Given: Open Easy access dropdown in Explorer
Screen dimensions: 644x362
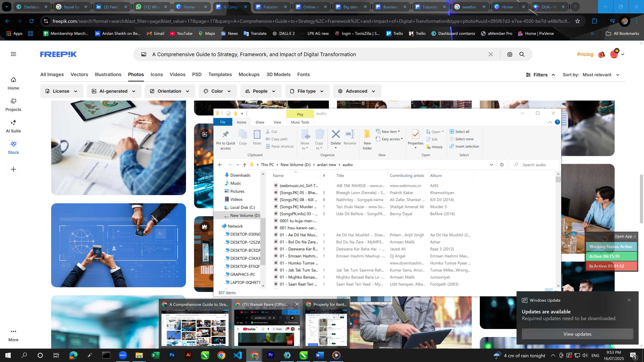Looking at the screenshot, I should click(x=389, y=139).
